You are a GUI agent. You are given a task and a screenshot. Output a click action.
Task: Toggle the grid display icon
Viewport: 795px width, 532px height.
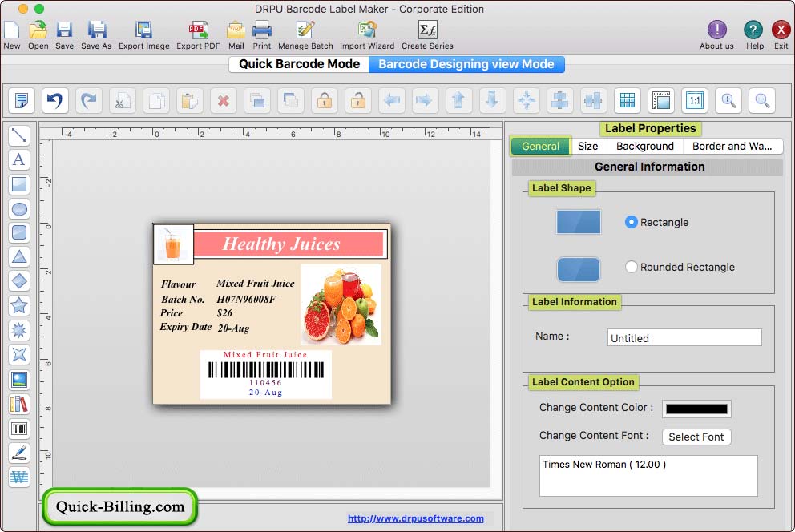(x=628, y=100)
